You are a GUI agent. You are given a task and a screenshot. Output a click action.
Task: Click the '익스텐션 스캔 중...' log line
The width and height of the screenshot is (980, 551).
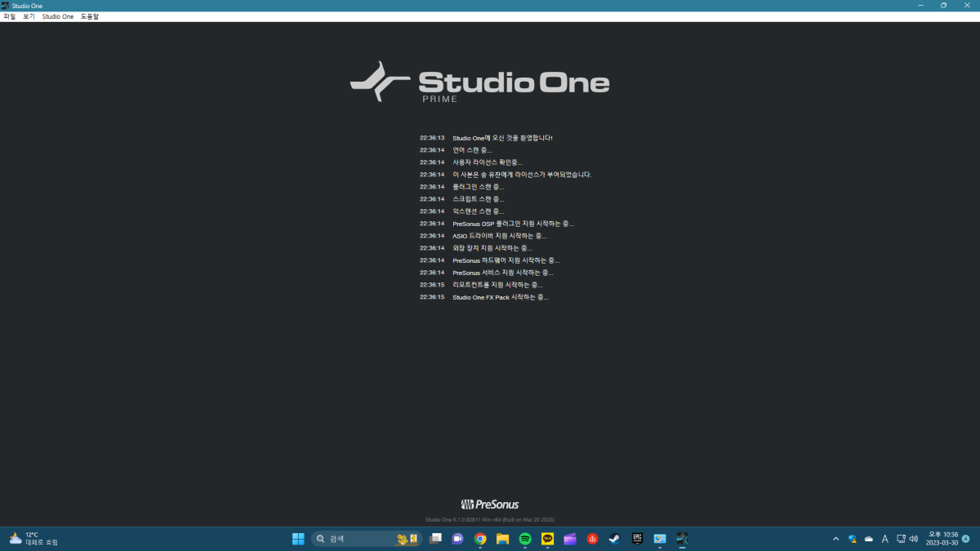click(x=479, y=211)
